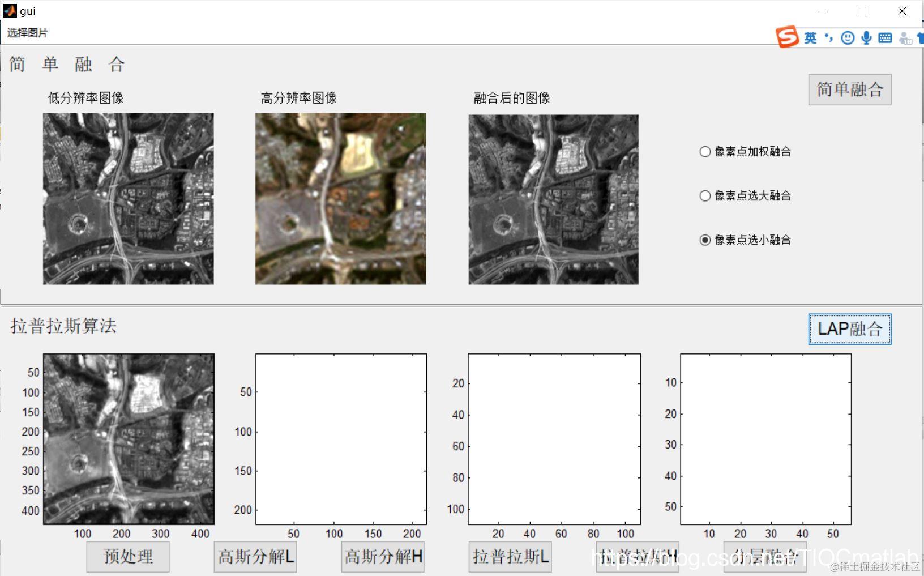Click the fused result image
The image size is (924, 576).
[554, 199]
